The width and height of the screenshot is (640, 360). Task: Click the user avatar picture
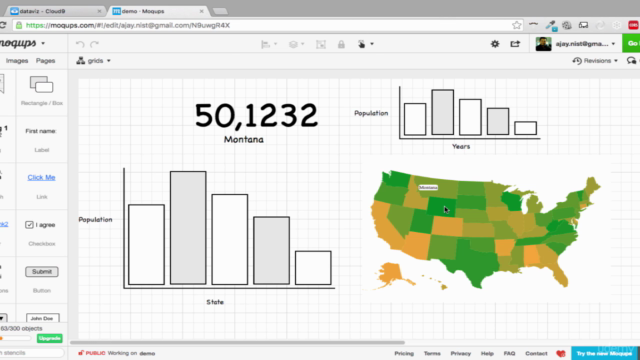pyautogui.click(x=543, y=44)
